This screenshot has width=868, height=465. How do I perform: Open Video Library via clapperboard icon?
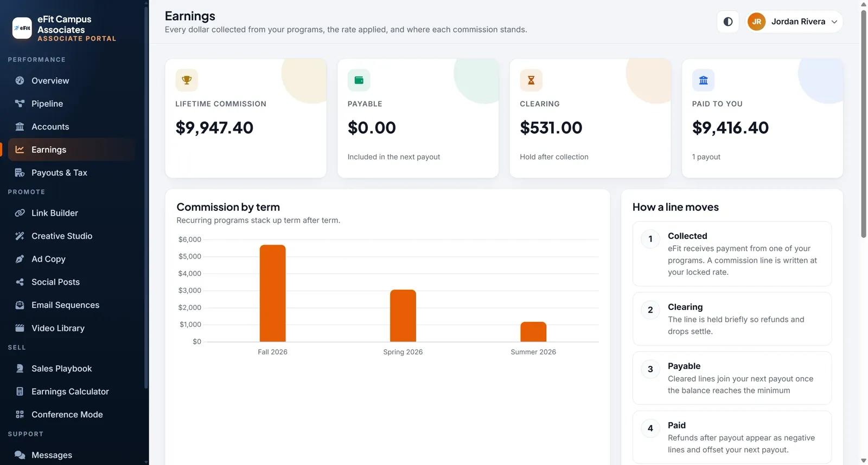20,328
